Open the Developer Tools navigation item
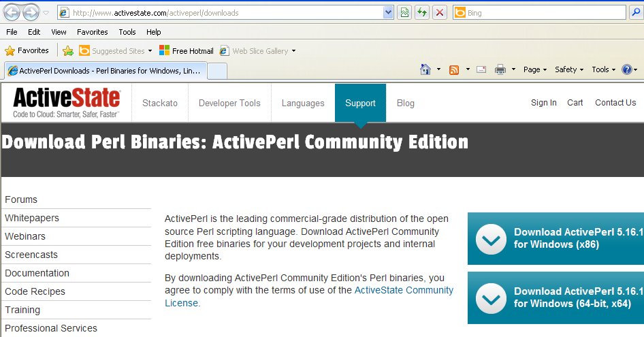The width and height of the screenshot is (644, 337). [229, 103]
